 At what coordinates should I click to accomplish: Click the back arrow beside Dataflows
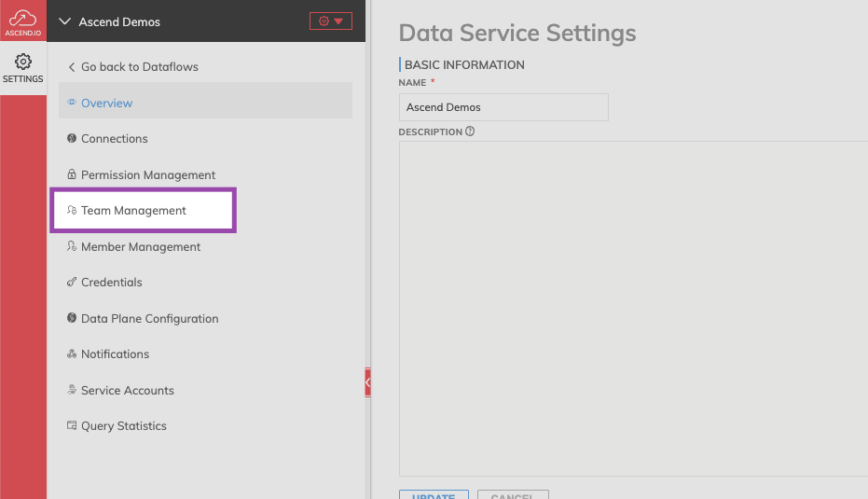pyautogui.click(x=72, y=67)
